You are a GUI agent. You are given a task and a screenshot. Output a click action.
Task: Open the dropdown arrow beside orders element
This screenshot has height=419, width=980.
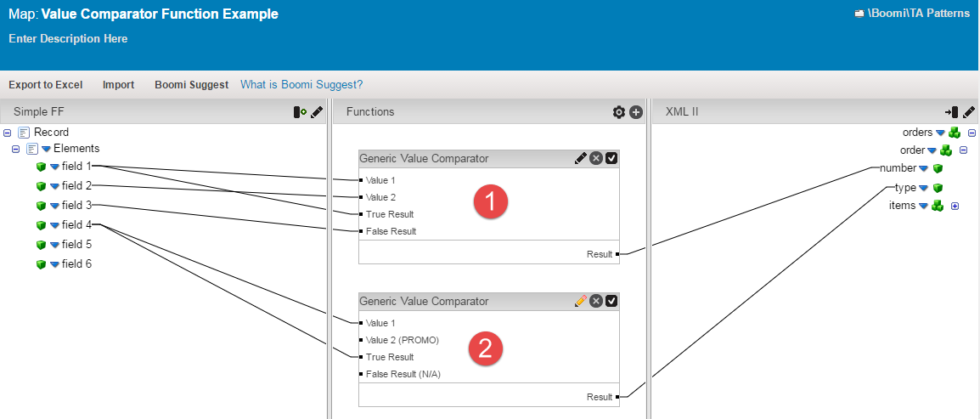point(940,133)
